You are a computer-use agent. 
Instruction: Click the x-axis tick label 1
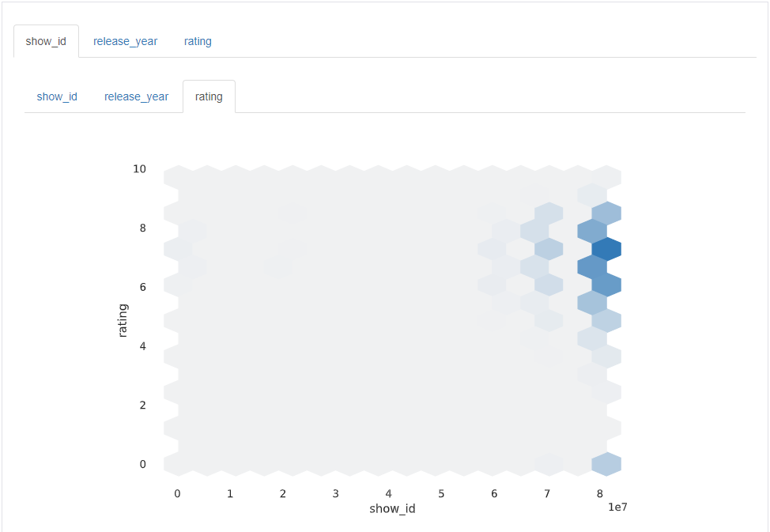coord(230,493)
